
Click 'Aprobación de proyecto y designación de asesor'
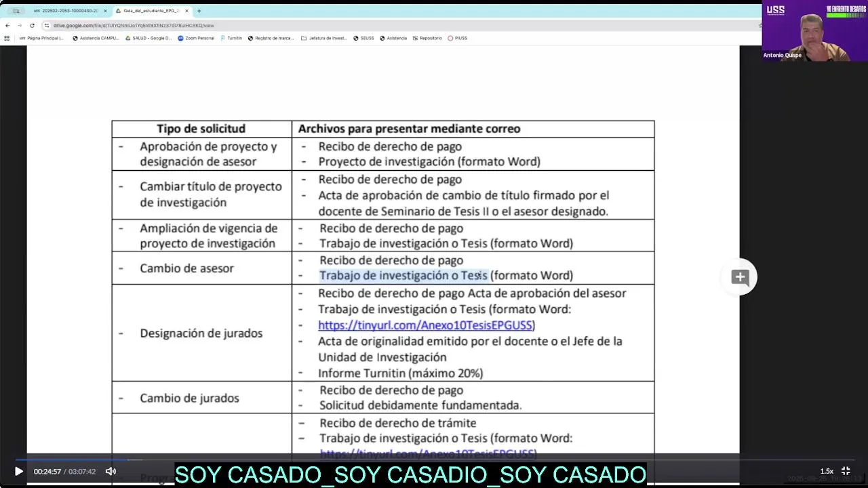[208, 154]
